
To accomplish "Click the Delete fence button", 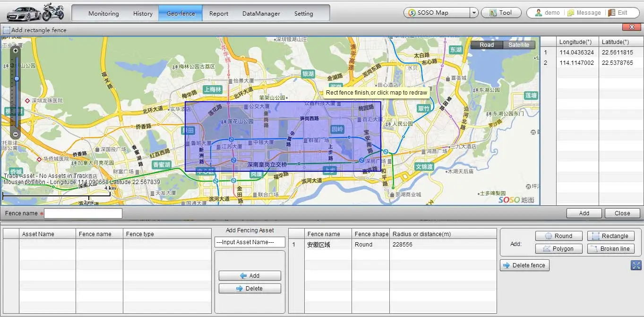I will [x=524, y=265].
